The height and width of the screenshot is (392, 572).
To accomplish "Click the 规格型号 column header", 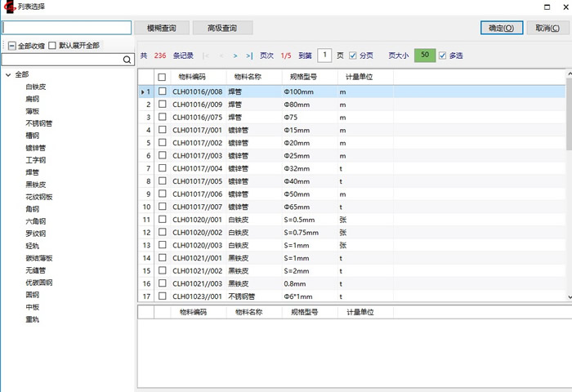I will [x=299, y=77].
